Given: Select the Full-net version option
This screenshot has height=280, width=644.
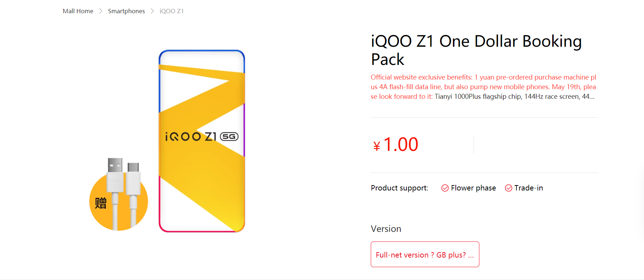Looking at the screenshot, I should (x=425, y=254).
